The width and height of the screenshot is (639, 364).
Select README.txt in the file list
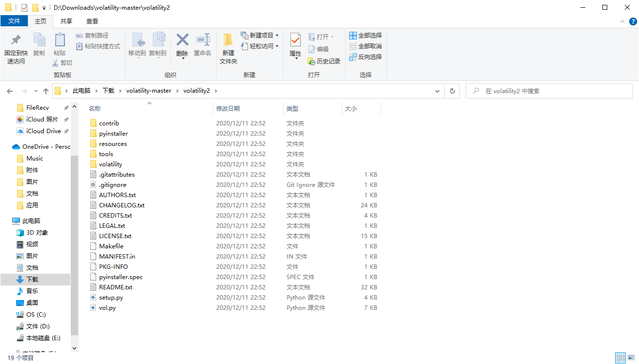click(x=115, y=287)
